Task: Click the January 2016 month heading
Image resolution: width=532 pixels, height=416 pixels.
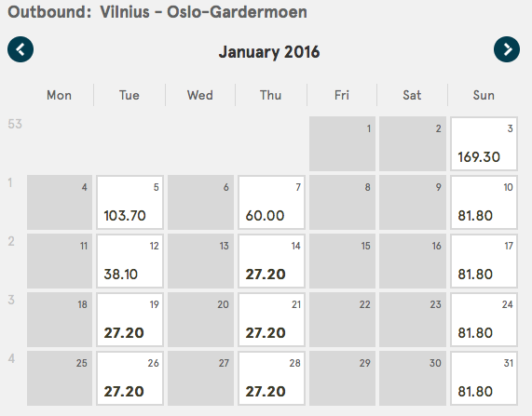Action: (269, 52)
